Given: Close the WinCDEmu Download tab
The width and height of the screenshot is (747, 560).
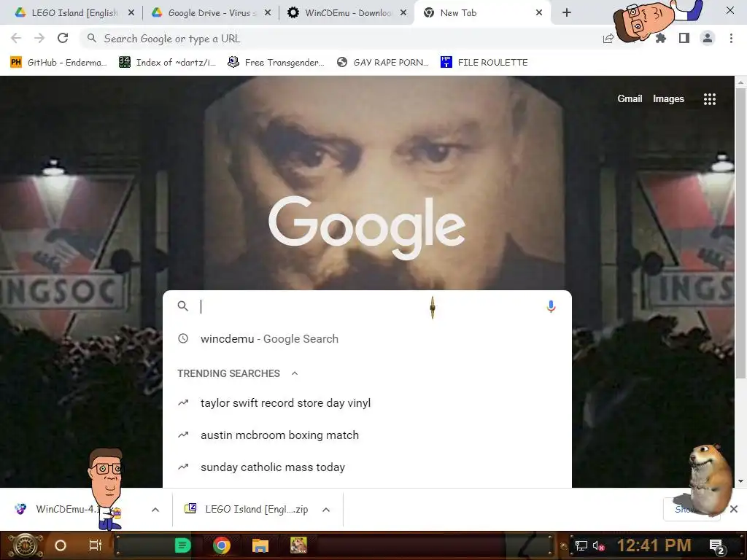Looking at the screenshot, I should pos(403,13).
